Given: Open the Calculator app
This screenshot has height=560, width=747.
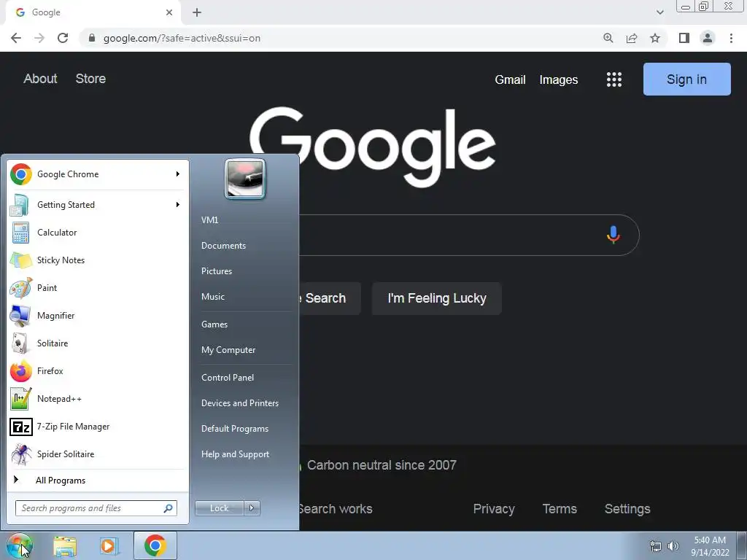Looking at the screenshot, I should 97,233.
